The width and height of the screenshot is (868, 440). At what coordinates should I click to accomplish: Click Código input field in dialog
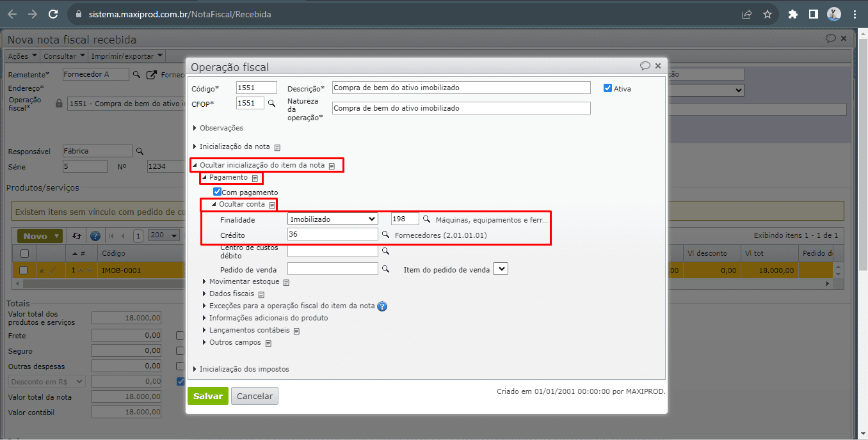pyautogui.click(x=257, y=88)
